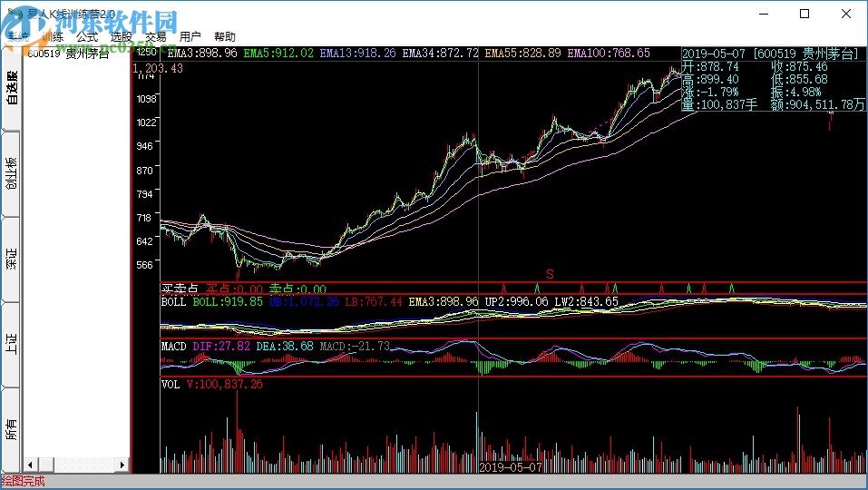Click the BOLL:919.85 value label
868x490 pixels.
228,302
